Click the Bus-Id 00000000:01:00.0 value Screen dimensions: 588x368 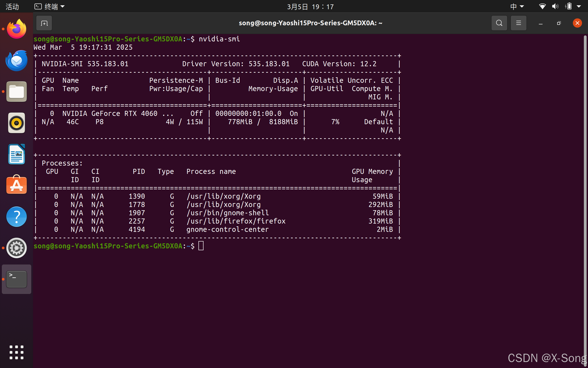[x=248, y=113]
